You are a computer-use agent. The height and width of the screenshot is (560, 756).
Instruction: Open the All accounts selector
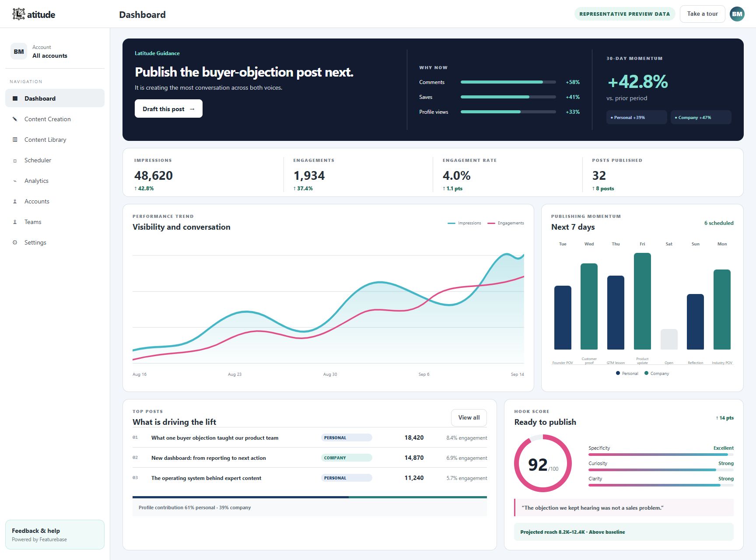click(x=55, y=51)
